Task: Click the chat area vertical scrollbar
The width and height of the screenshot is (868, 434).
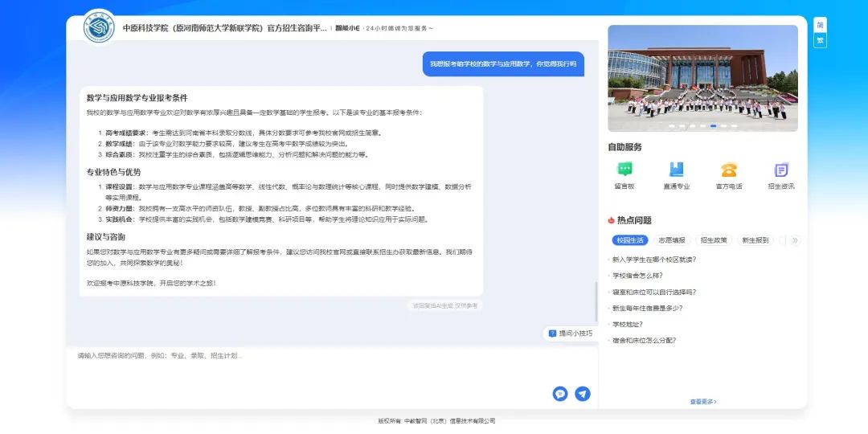Action: click(x=596, y=301)
